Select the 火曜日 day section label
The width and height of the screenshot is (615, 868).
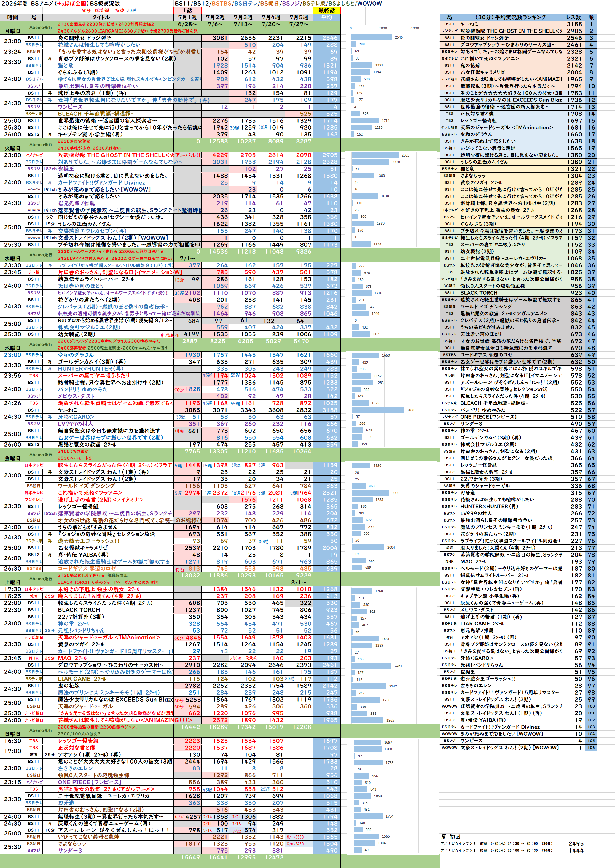pos(12,148)
